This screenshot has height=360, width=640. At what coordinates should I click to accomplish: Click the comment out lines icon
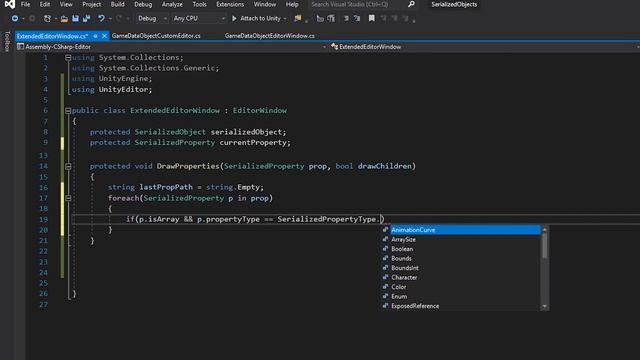click(346, 18)
